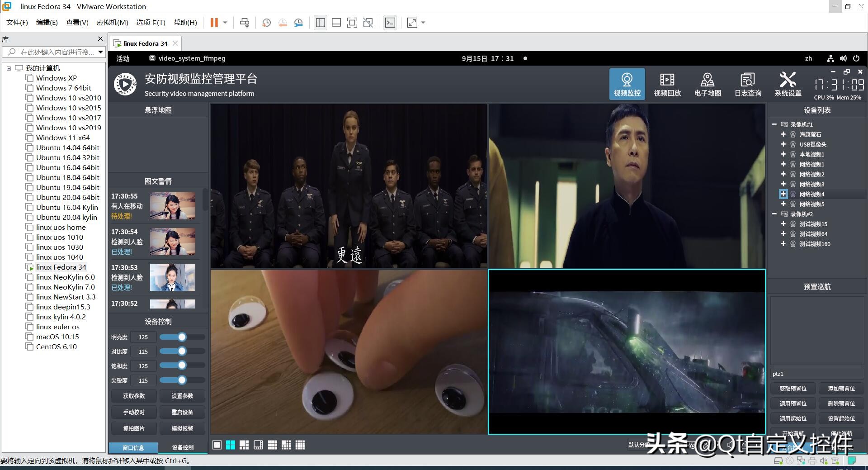Click the VMware stretch guest display icon
Viewport: 868px width, 470px height.
(412, 23)
